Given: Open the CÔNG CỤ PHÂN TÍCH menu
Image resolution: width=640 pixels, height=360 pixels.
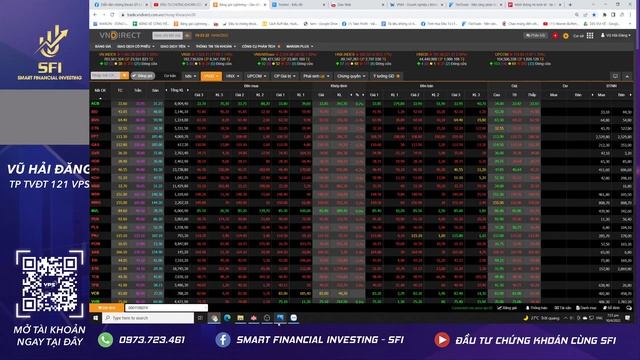Looking at the screenshot, I should [260, 47].
